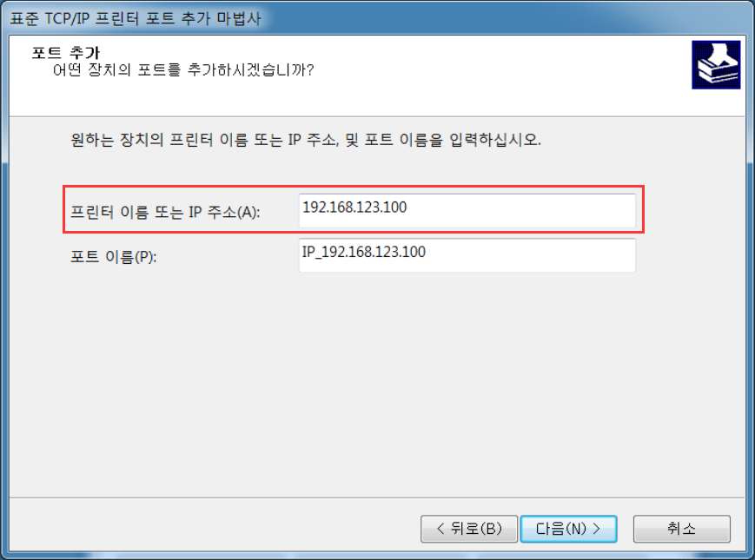Click the 프린터 이름 또는 IP 주소(A) label

(x=165, y=212)
